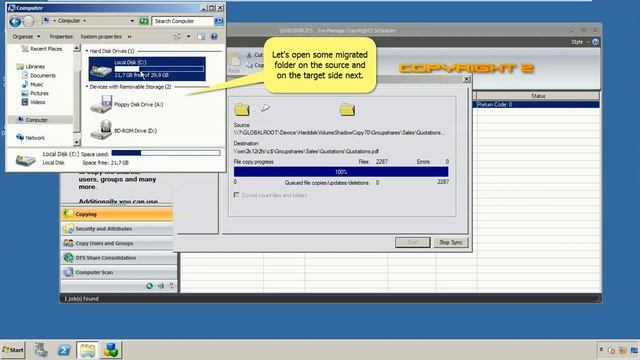This screenshot has height=360, width=640.
Task: Click the CopyRight2 taskbar icon
Action: (111, 350)
